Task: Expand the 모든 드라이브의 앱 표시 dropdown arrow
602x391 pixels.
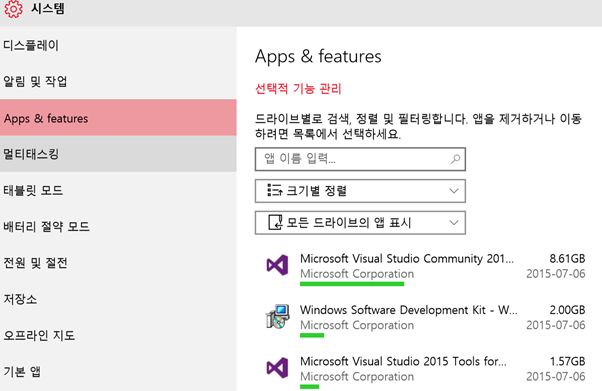Action: [x=454, y=222]
